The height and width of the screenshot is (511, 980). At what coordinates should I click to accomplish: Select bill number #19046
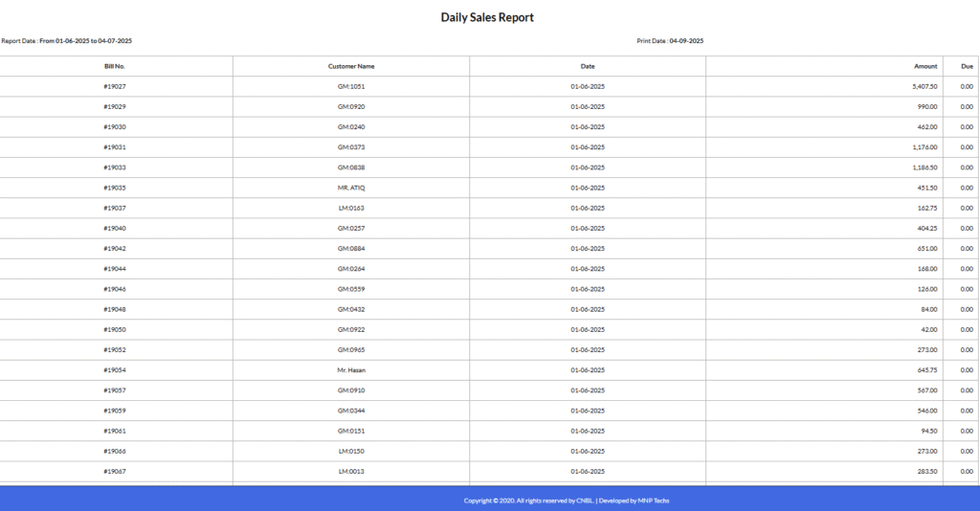(x=115, y=289)
